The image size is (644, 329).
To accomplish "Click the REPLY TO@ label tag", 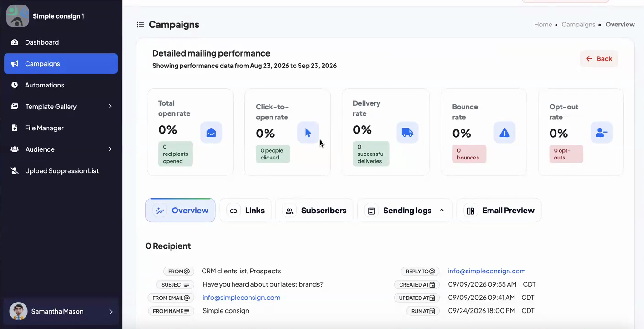I will tap(420, 272).
